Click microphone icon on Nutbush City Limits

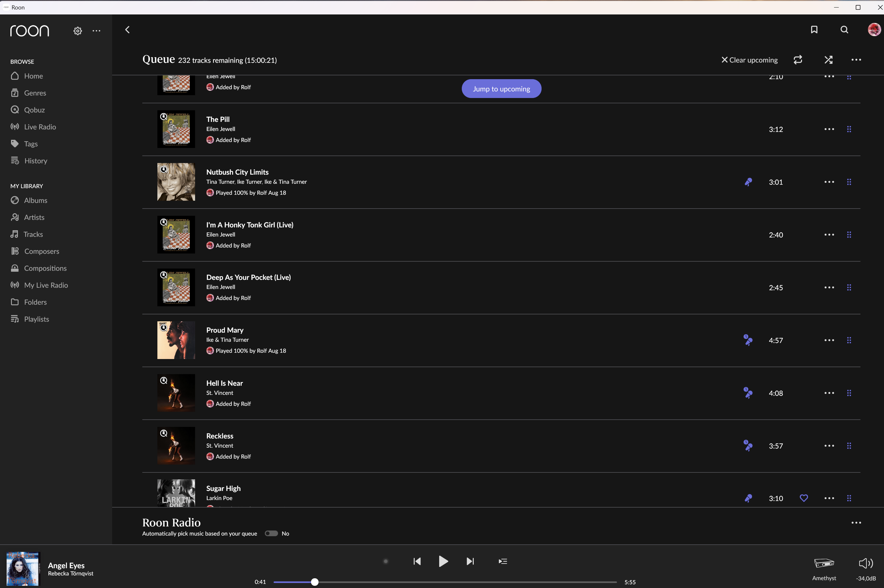[x=748, y=182]
